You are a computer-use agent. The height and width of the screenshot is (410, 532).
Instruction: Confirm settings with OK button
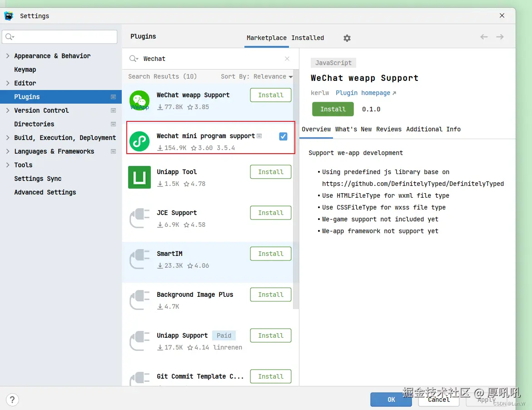click(391, 400)
